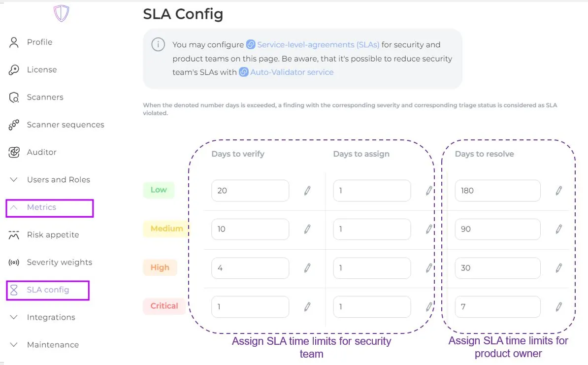
Task: Click the edit pencil for Low days to verify
Action: pos(307,191)
